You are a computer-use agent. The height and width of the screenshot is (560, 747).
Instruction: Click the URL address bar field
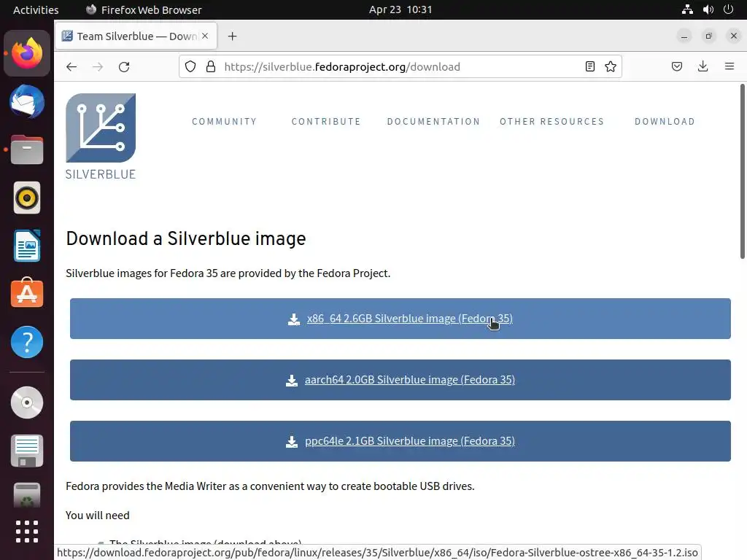400,66
